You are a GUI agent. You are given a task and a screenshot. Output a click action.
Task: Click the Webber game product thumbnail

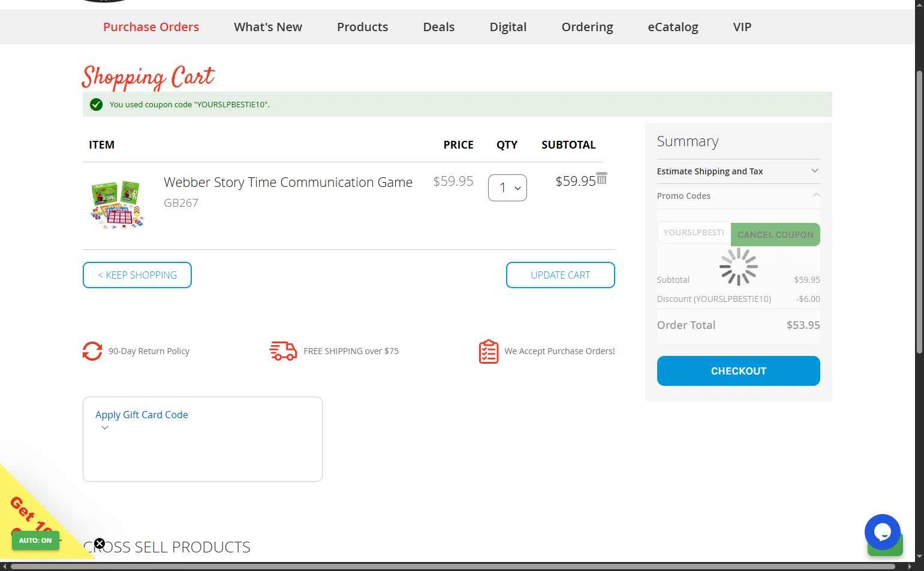pos(118,204)
